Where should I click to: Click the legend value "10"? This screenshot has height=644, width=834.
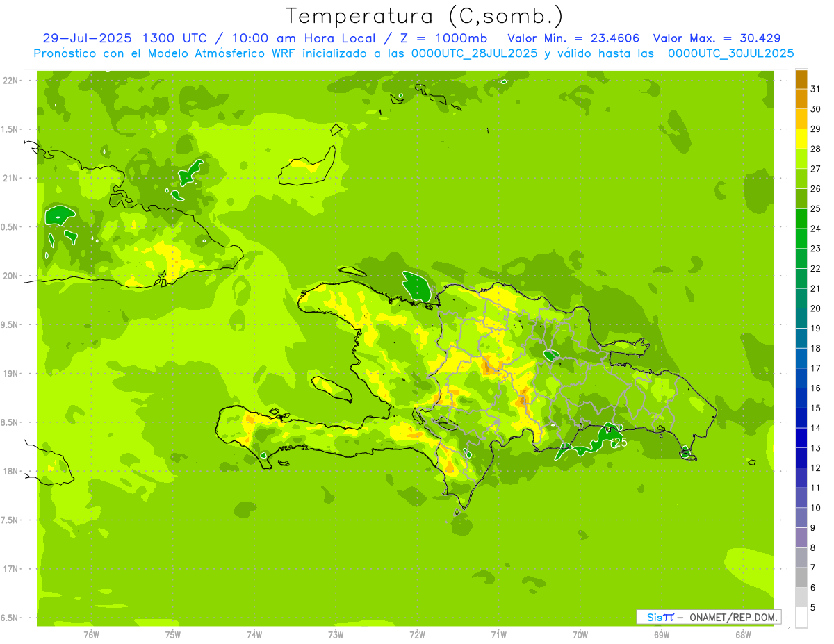pyautogui.click(x=816, y=508)
